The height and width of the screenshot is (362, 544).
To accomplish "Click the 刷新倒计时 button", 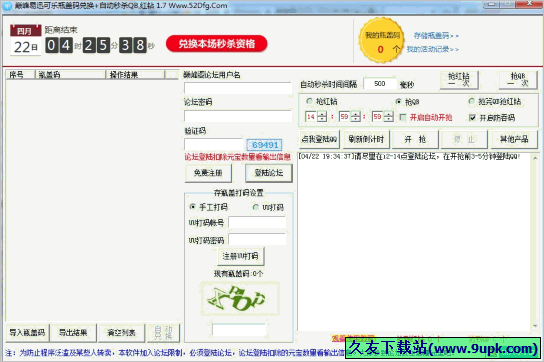I will (366, 139).
